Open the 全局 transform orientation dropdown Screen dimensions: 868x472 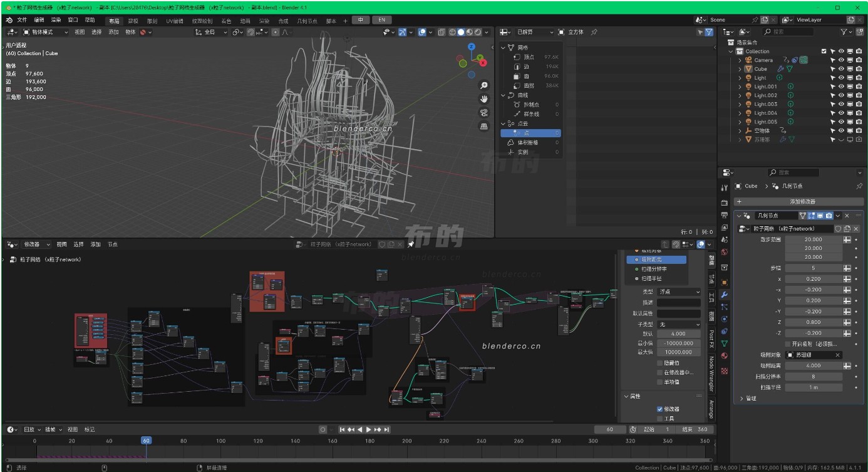(212, 32)
